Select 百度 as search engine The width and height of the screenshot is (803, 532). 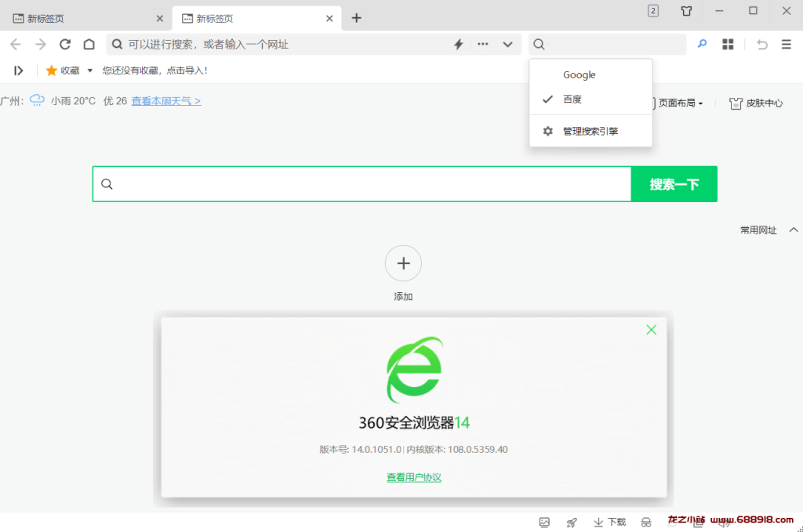coord(590,100)
